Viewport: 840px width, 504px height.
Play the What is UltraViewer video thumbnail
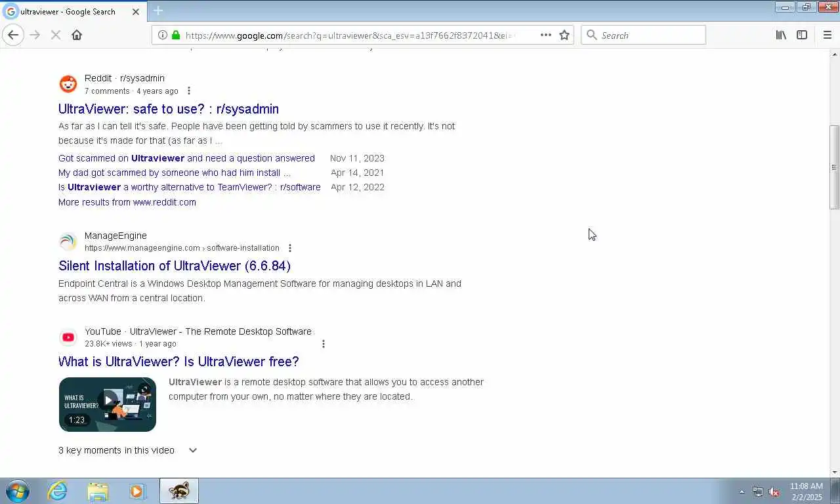tap(108, 404)
